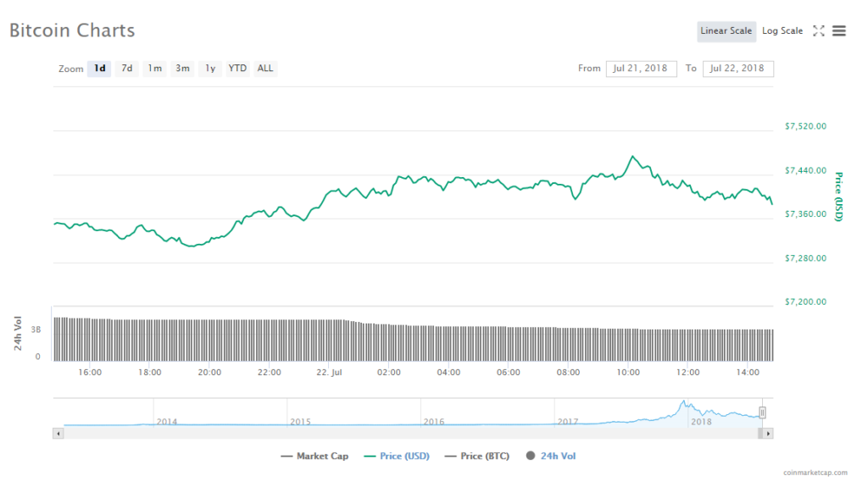Edit the From date field
The image size is (868, 487).
(x=641, y=69)
